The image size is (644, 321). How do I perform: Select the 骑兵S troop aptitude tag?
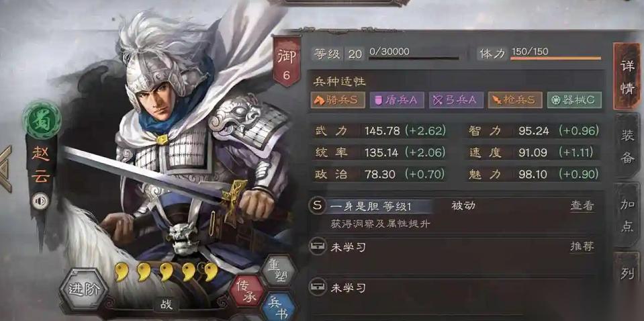pyautogui.click(x=338, y=100)
